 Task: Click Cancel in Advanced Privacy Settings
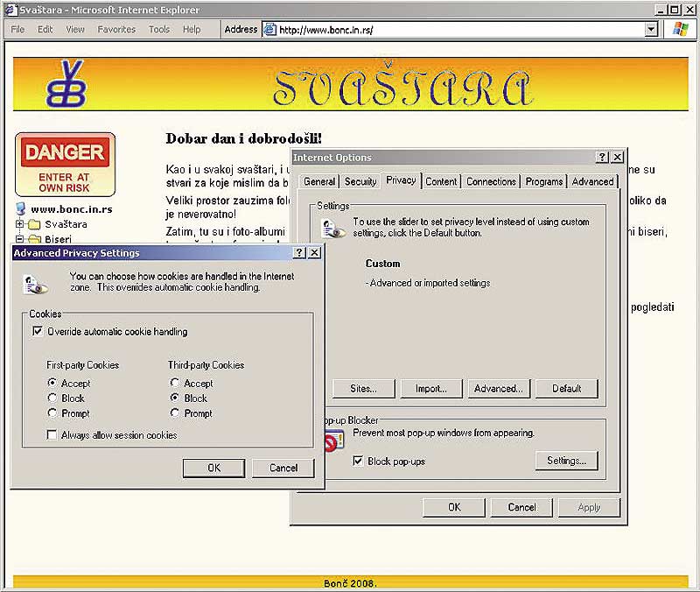pyautogui.click(x=283, y=468)
